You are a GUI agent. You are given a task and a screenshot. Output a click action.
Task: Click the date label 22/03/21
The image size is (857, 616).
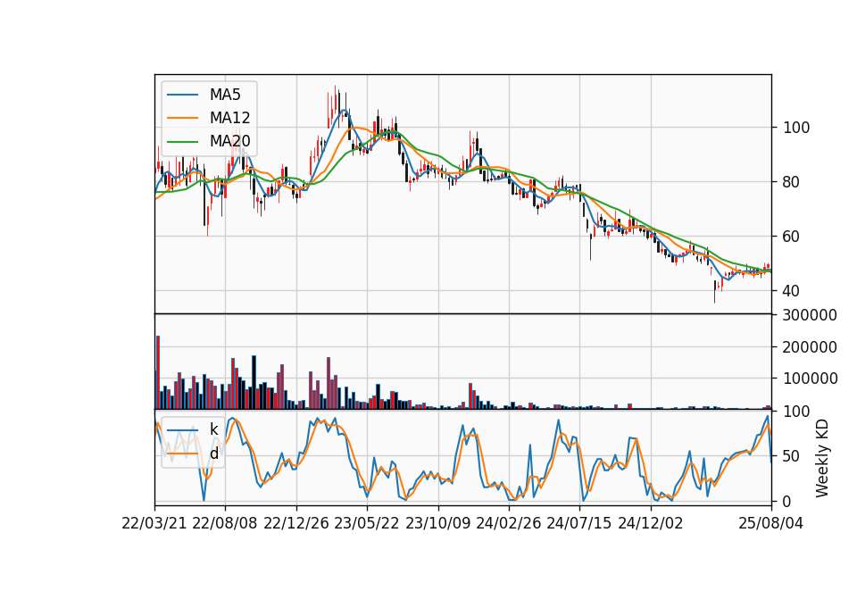click(x=154, y=523)
